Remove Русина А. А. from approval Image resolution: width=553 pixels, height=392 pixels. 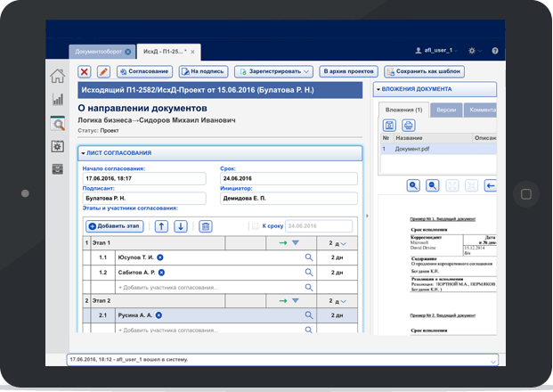pos(159,315)
